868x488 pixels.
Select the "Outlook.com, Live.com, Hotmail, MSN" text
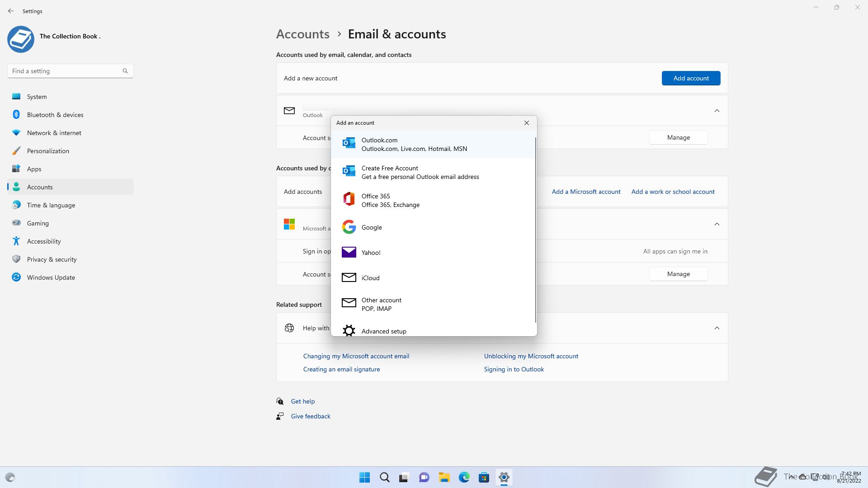point(414,149)
